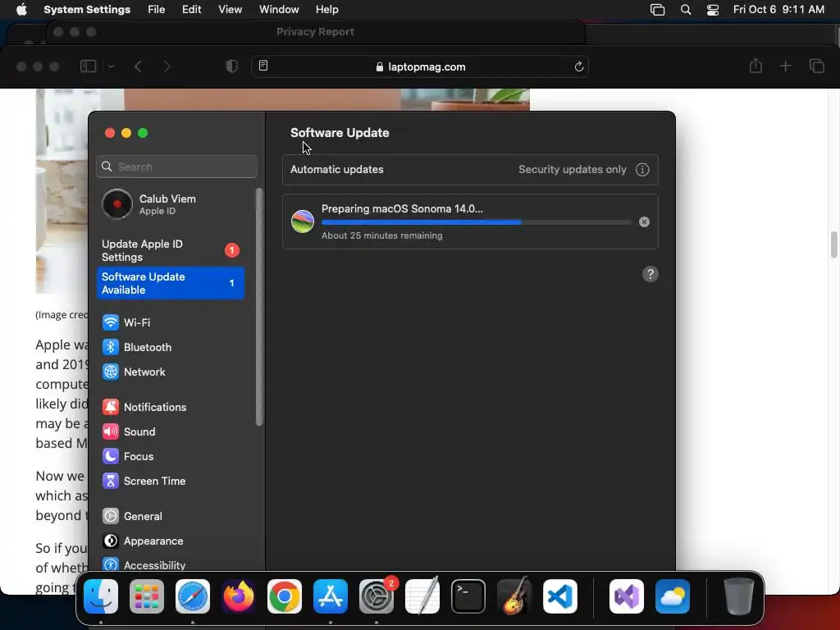Screen dimensions: 840x630
Task: Click System Settings icon in the Dock
Action: [x=377, y=596]
